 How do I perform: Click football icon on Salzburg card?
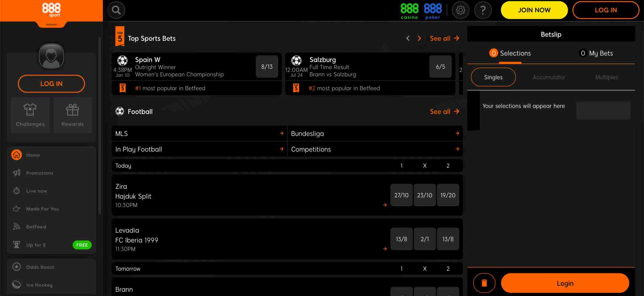tap(296, 60)
